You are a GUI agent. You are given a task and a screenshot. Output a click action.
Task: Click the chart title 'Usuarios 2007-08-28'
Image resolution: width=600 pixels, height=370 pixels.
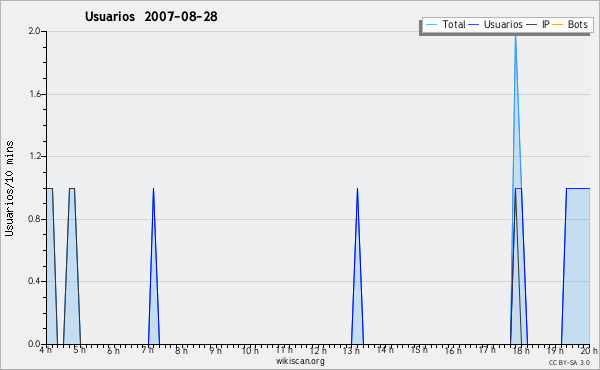tap(151, 16)
